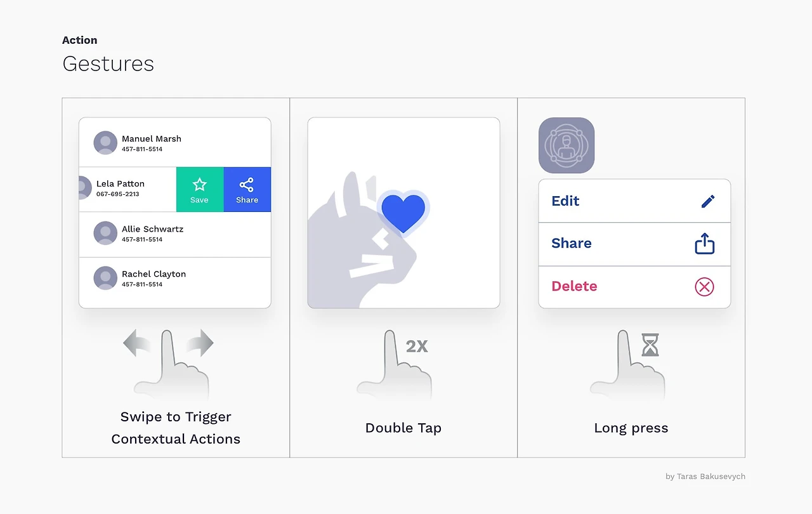Select Delete in the context menu

pos(634,287)
